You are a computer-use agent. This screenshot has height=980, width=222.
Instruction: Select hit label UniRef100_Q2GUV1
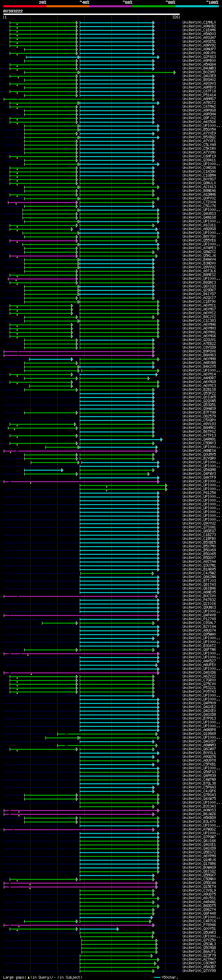click(199, 340)
